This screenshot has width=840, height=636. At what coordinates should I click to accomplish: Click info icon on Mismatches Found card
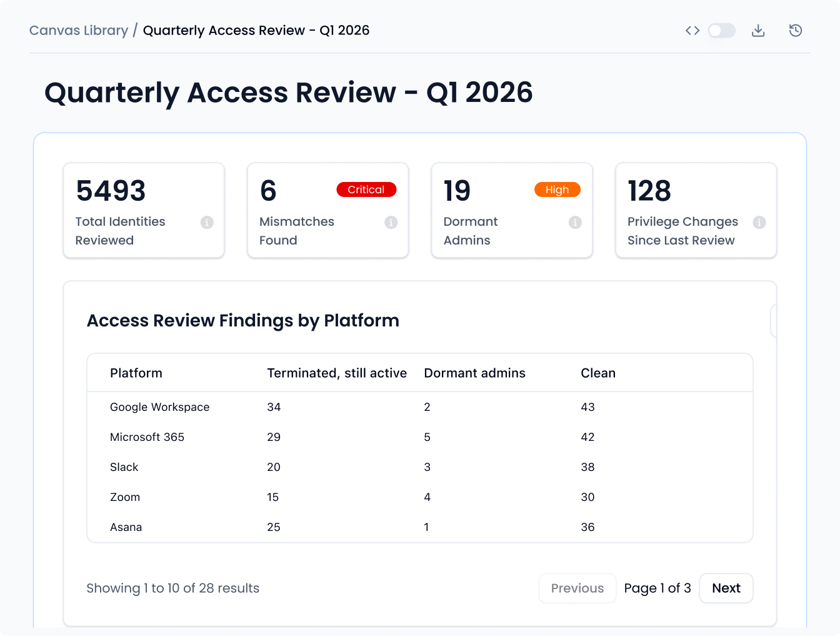coord(391,222)
